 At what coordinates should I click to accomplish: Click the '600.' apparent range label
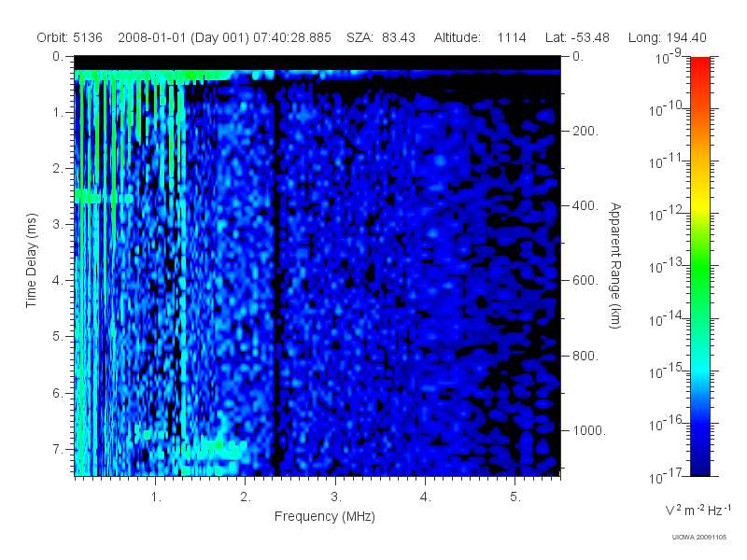(585, 281)
